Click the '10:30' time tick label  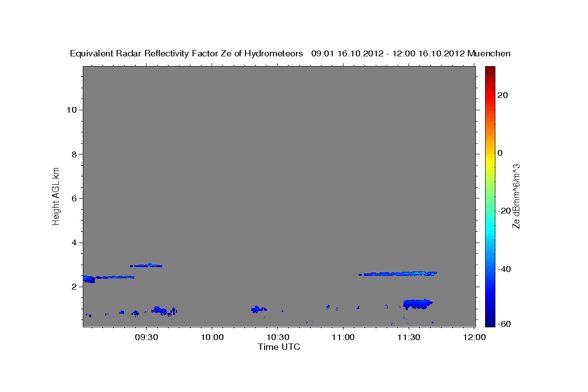[x=277, y=337]
